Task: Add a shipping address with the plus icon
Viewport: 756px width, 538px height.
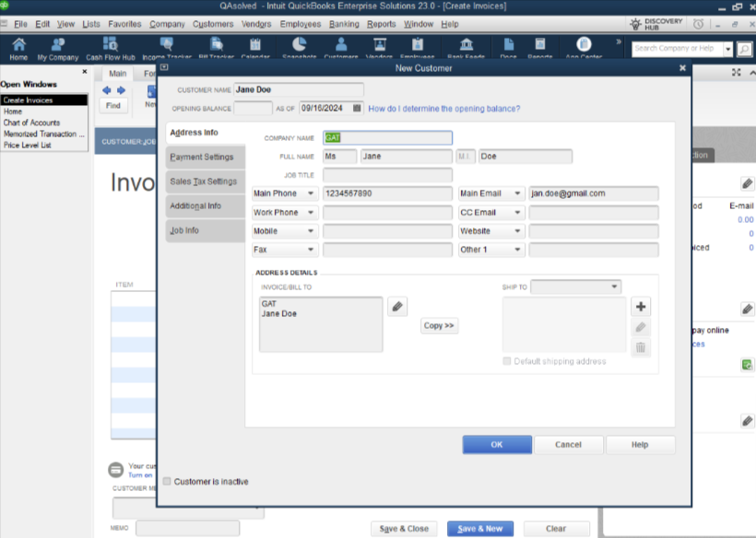Action: point(640,306)
